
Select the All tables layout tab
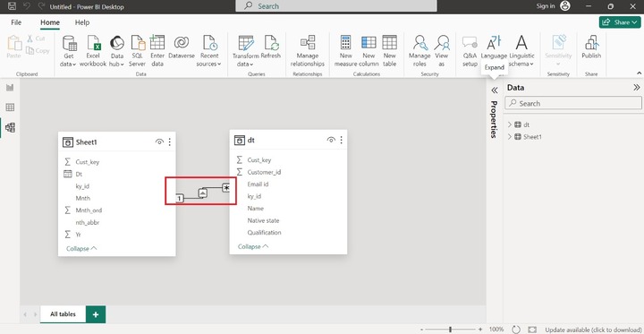tap(63, 314)
